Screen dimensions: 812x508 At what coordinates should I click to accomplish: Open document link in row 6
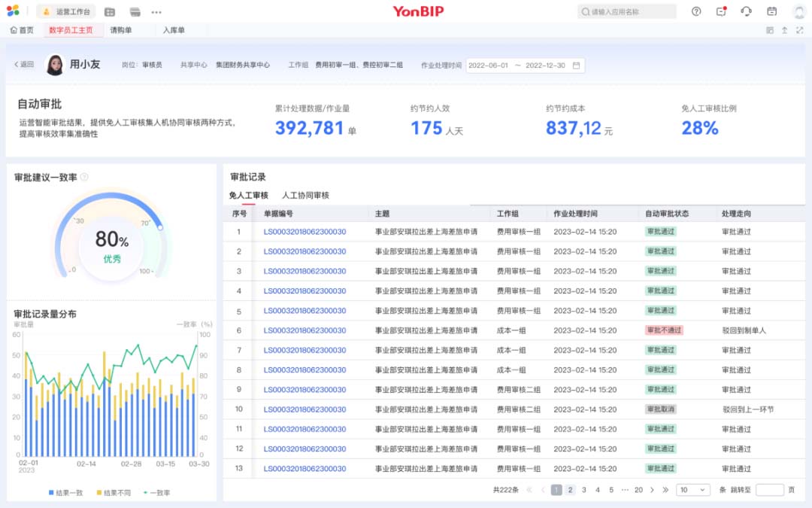(x=304, y=330)
